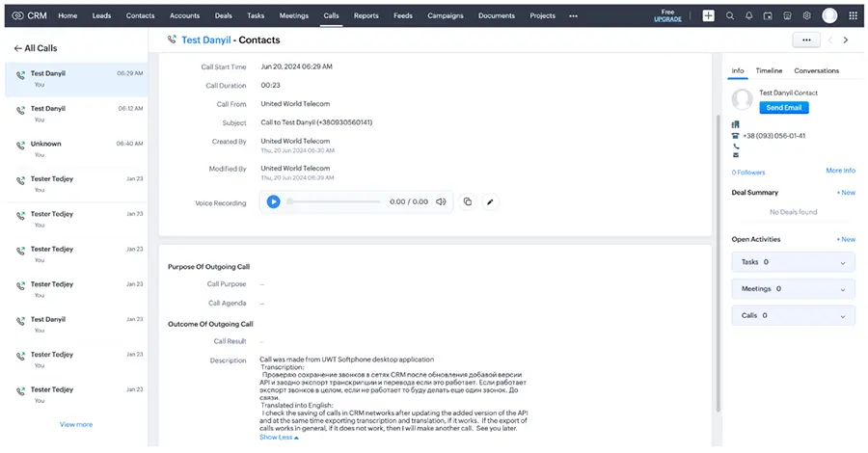Add new activity in Open Activities
868x453 pixels.
846,239
